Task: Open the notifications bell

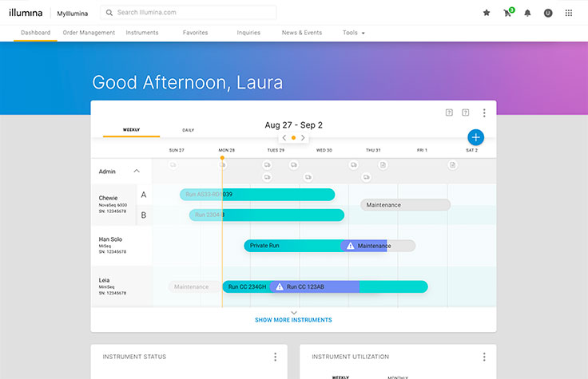Action: [527, 13]
